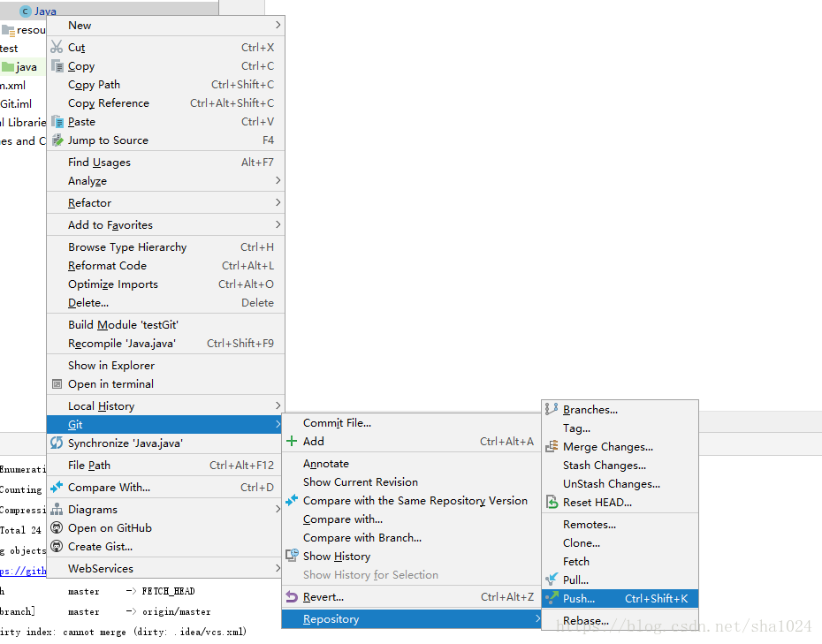The image size is (822, 644).
Task: Expand the Git submenu arrow
Action: pos(278,424)
